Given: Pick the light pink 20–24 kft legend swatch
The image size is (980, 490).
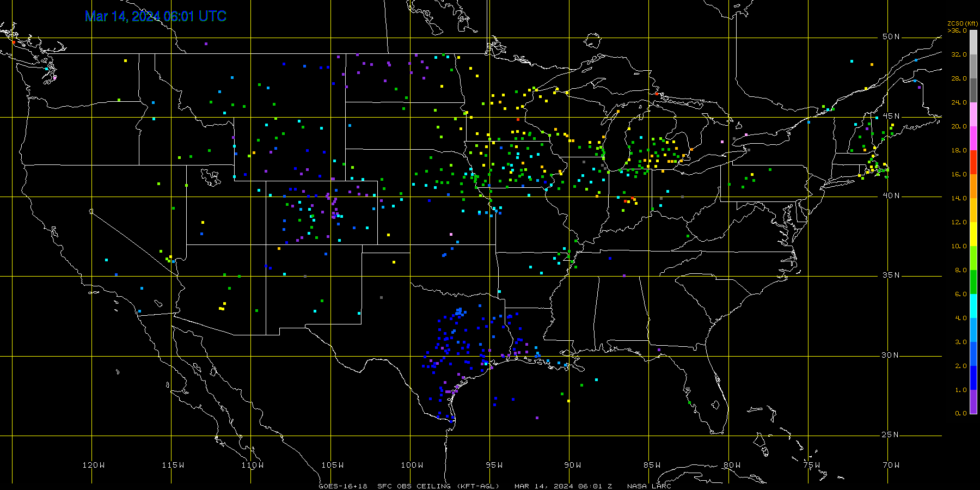Looking at the screenshot, I should coord(973,114).
